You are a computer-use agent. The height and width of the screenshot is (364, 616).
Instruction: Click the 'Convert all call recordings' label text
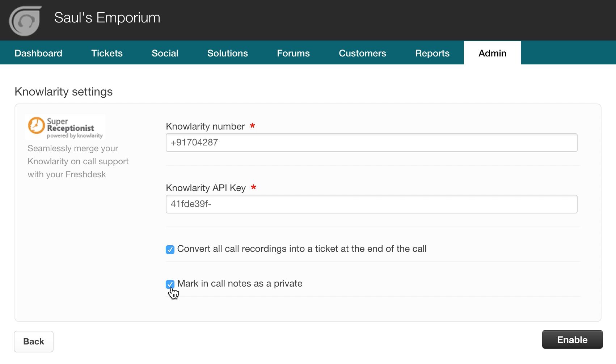click(302, 249)
